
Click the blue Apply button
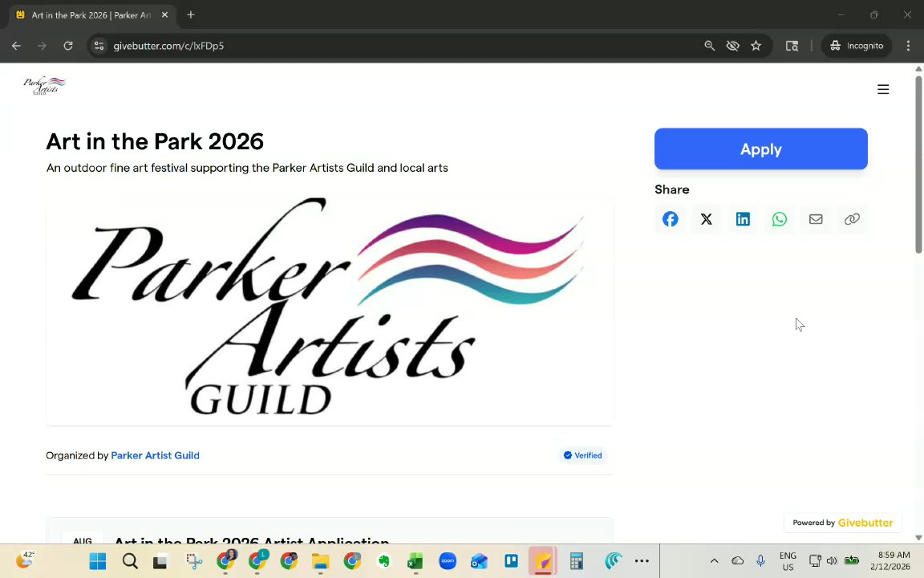tap(760, 149)
